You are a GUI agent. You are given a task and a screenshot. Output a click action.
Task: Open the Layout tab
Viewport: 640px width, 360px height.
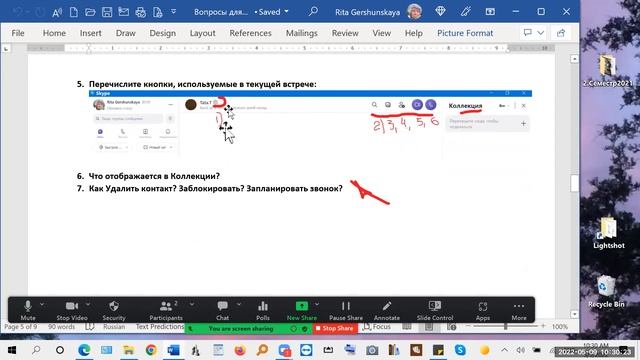point(202,33)
